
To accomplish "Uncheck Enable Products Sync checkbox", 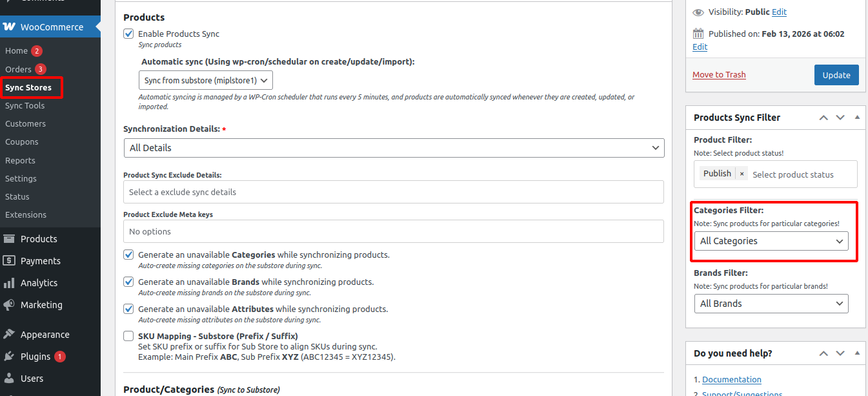I will [128, 34].
